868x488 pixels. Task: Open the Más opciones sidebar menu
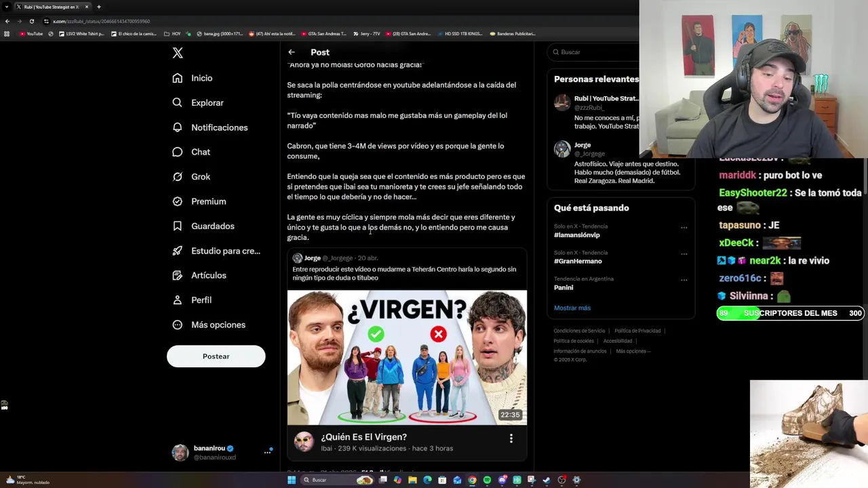pos(209,325)
